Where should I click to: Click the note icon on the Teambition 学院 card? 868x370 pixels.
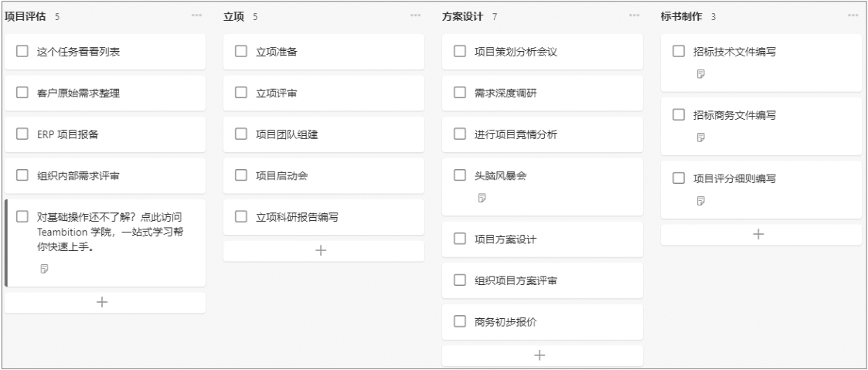pos(45,269)
